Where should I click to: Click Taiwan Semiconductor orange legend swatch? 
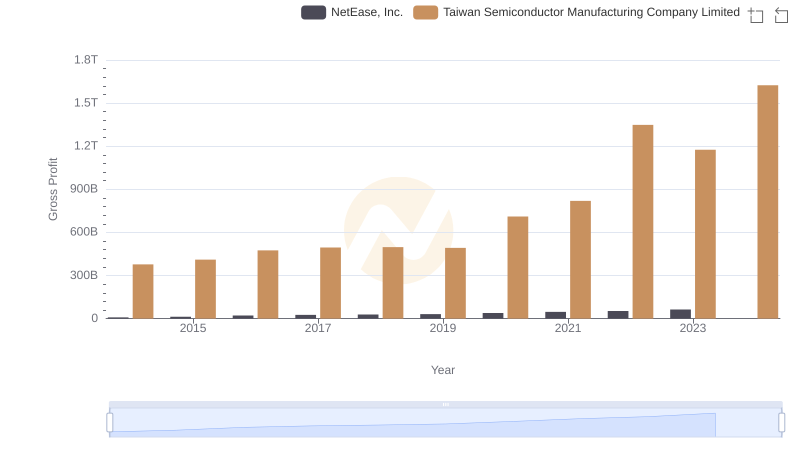426,12
